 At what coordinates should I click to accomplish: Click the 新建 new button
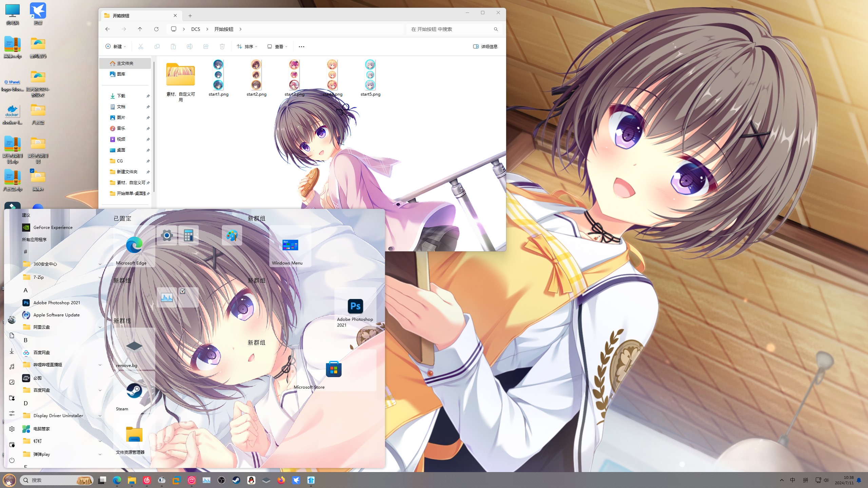coord(116,46)
